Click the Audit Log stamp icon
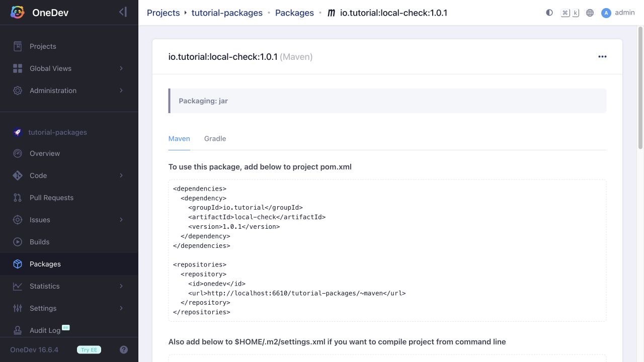644x362 pixels. coord(18,330)
